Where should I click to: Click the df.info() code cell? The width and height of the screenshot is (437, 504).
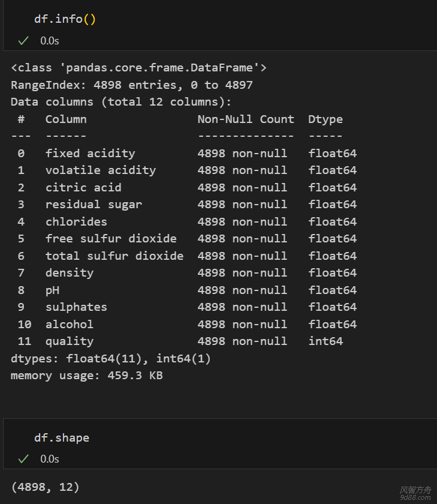tap(65, 19)
